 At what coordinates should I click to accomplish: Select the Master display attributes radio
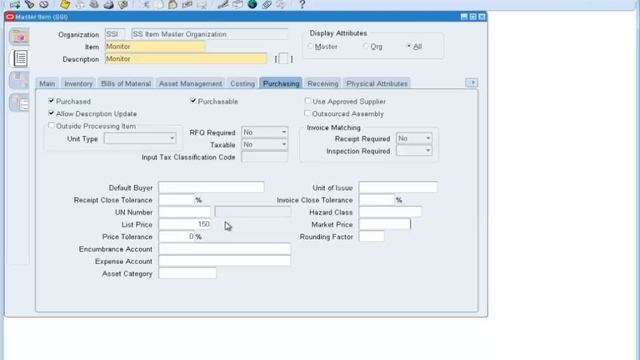click(311, 46)
